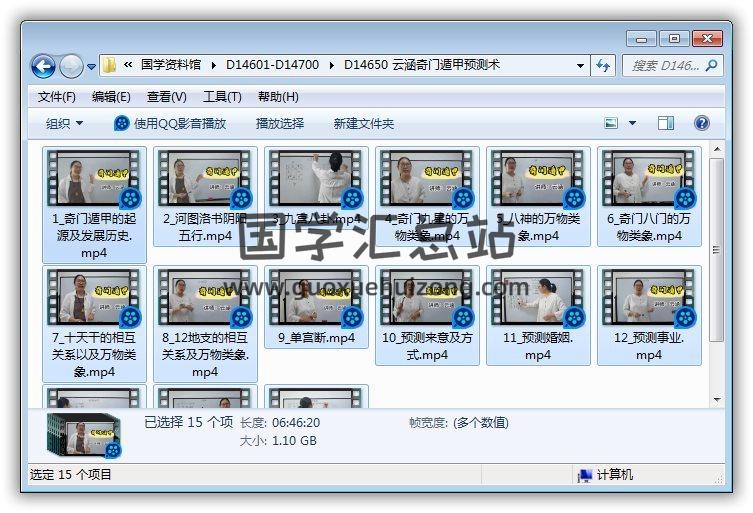
Task: Click the 计算机 icon in status bar
Action: [x=585, y=475]
